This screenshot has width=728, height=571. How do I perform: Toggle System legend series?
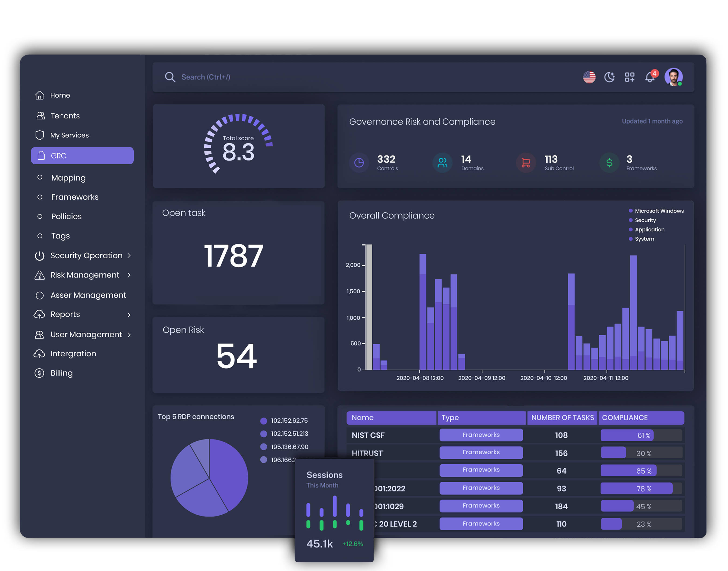pos(641,239)
